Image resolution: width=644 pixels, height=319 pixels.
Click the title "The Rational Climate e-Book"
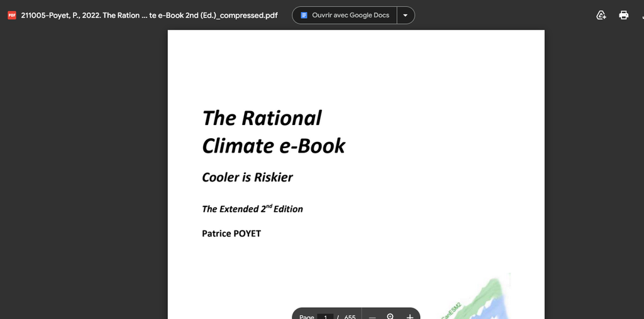(x=273, y=132)
